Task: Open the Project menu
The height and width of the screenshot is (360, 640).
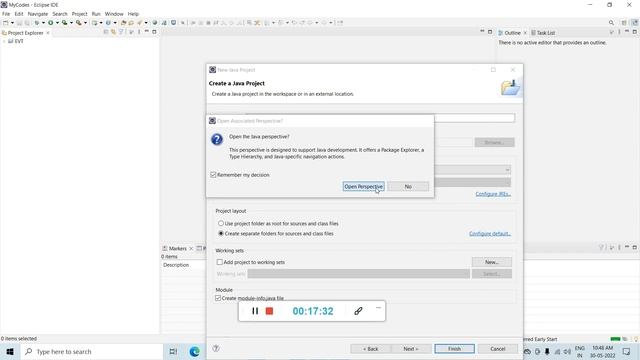Action: [x=80, y=14]
